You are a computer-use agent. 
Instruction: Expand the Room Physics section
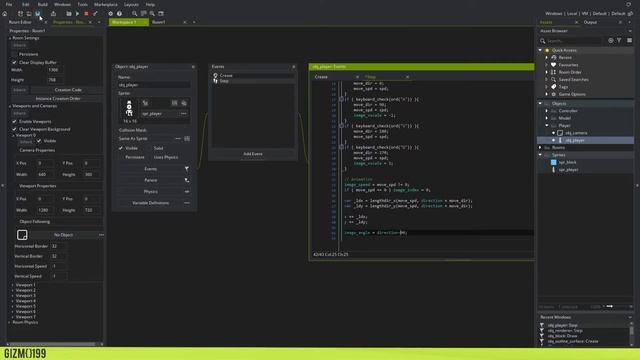pyautogui.click(x=10, y=322)
